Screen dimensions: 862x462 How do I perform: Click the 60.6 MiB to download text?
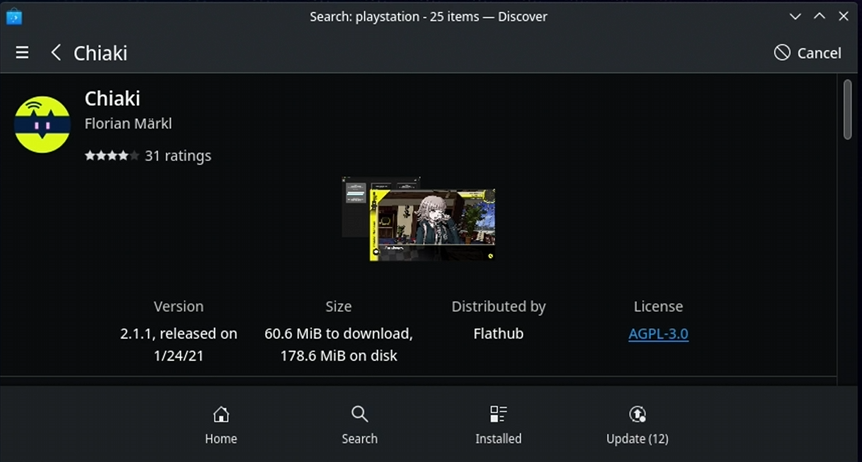click(x=339, y=334)
